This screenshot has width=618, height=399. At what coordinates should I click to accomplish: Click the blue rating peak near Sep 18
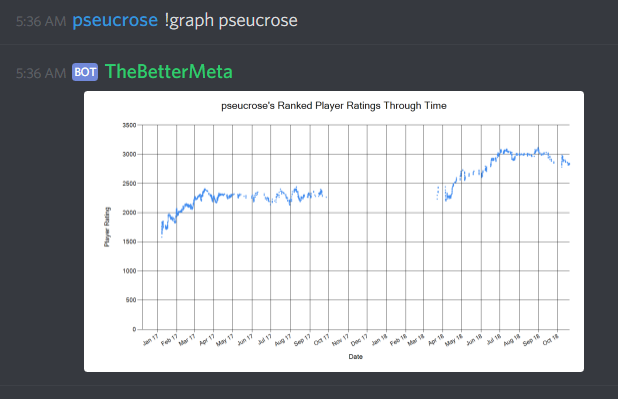537,149
